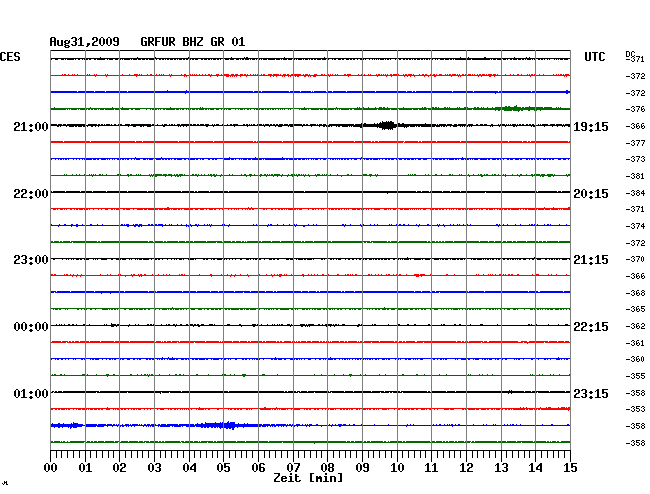Click the 21:15 UTC time label
The image size is (650, 494).
pyautogui.click(x=591, y=260)
